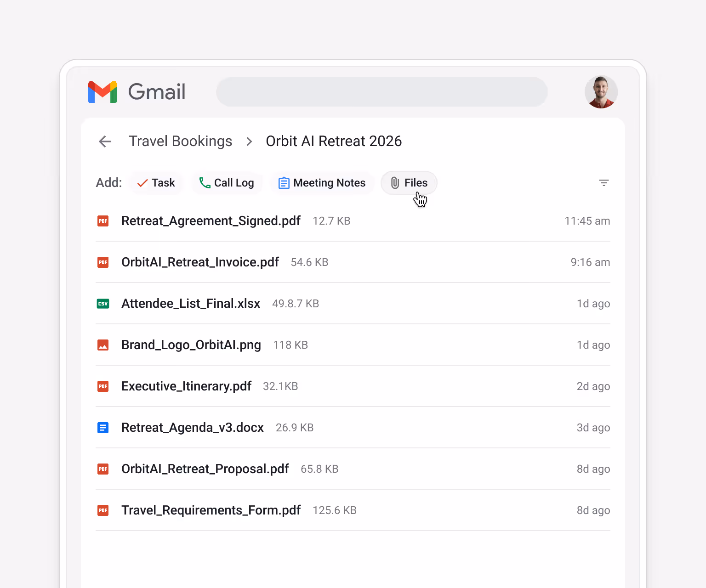Open Travel_Requirements_Form.pdf
The image size is (706, 588).
(x=211, y=510)
